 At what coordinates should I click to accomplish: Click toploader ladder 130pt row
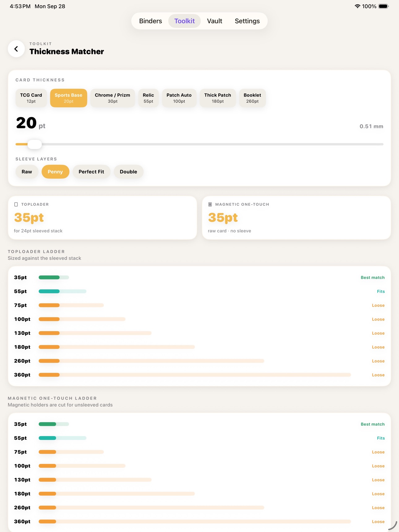click(x=199, y=333)
